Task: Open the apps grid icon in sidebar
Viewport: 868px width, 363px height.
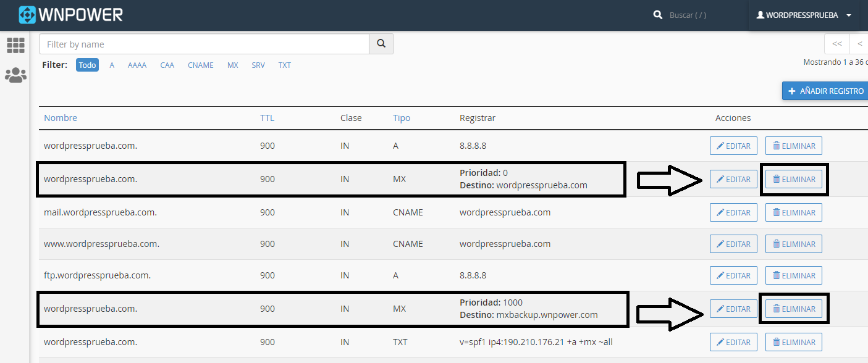Action: tap(15, 45)
